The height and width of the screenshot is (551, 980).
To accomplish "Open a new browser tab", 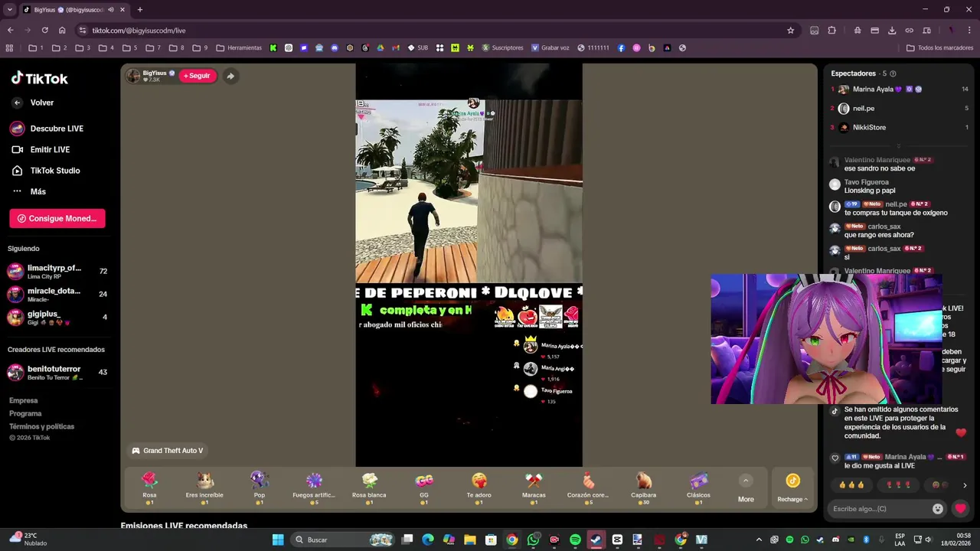I will click(139, 10).
